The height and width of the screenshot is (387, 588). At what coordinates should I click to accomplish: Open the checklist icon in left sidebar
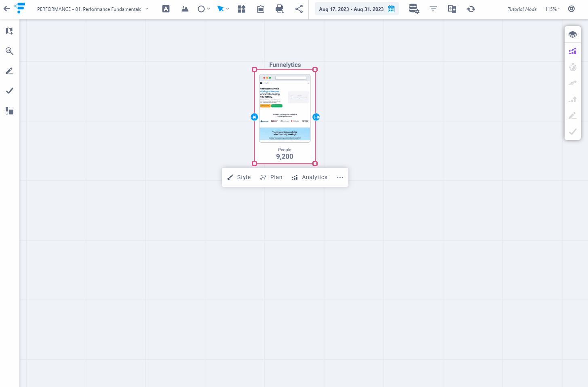[x=9, y=91]
